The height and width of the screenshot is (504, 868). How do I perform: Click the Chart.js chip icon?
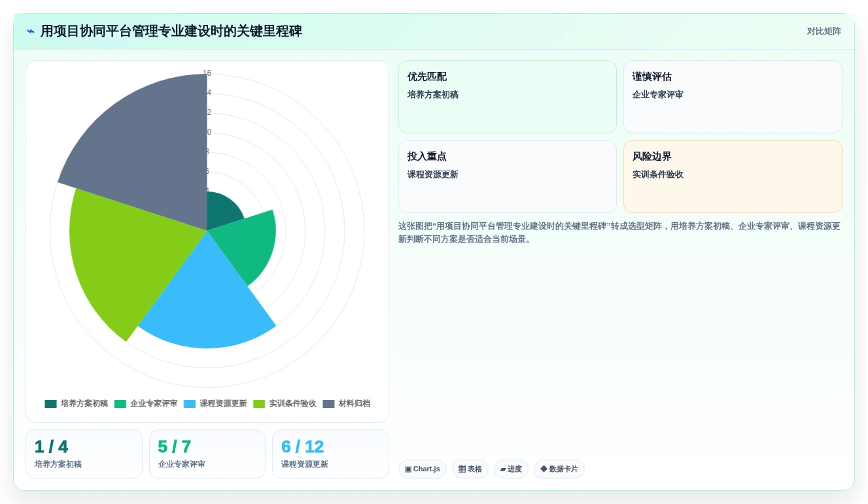click(x=408, y=469)
